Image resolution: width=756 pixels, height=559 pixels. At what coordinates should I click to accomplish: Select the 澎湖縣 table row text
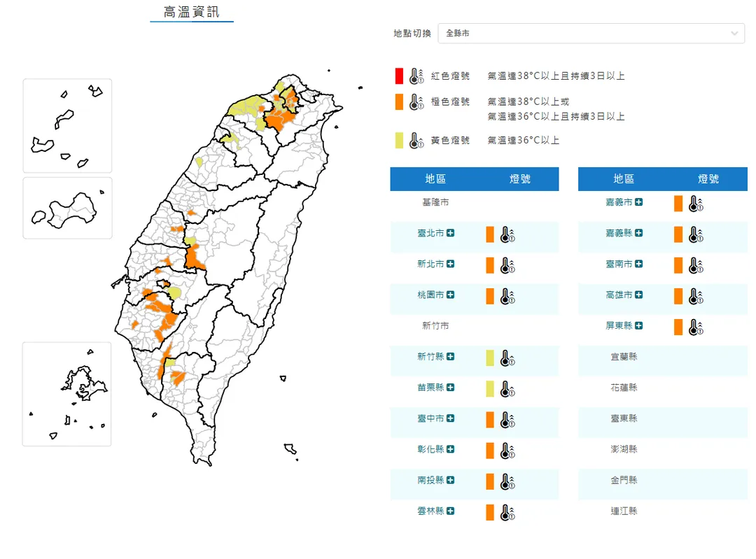(x=624, y=449)
